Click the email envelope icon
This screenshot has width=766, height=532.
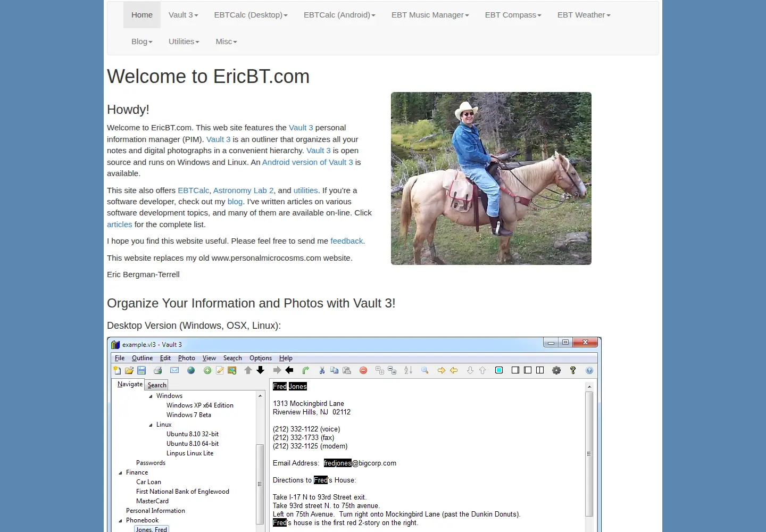click(x=174, y=370)
